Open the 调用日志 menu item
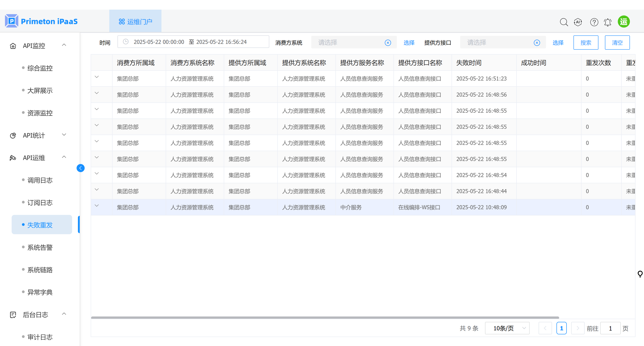This screenshot has height=346, width=644. (40, 180)
